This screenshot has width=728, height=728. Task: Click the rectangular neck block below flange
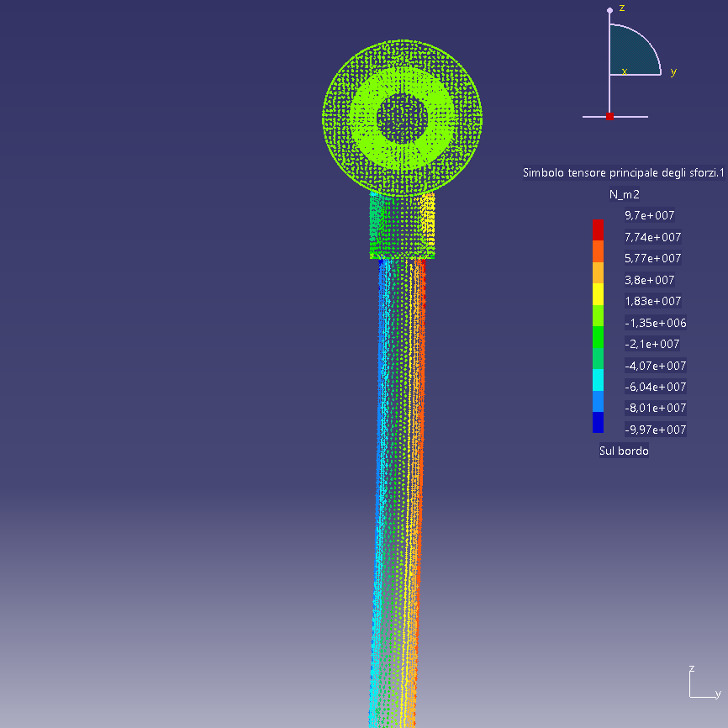click(x=402, y=226)
